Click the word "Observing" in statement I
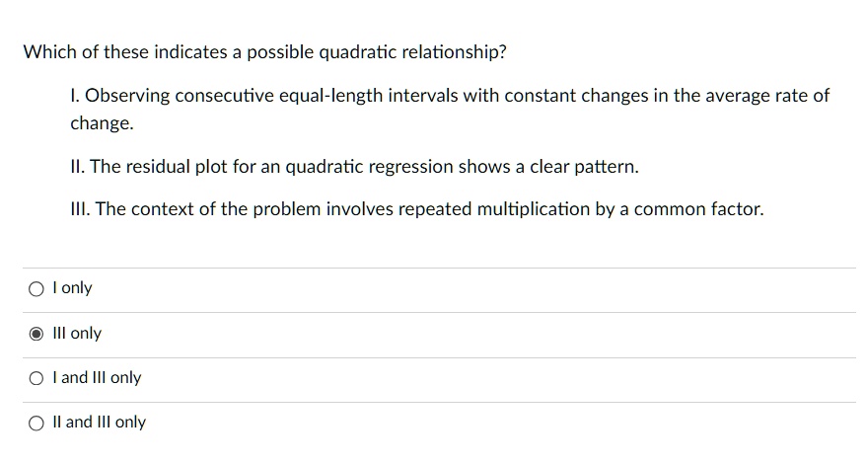This screenshot has width=868, height=463. pyautogui.click(x=126, y=96)
